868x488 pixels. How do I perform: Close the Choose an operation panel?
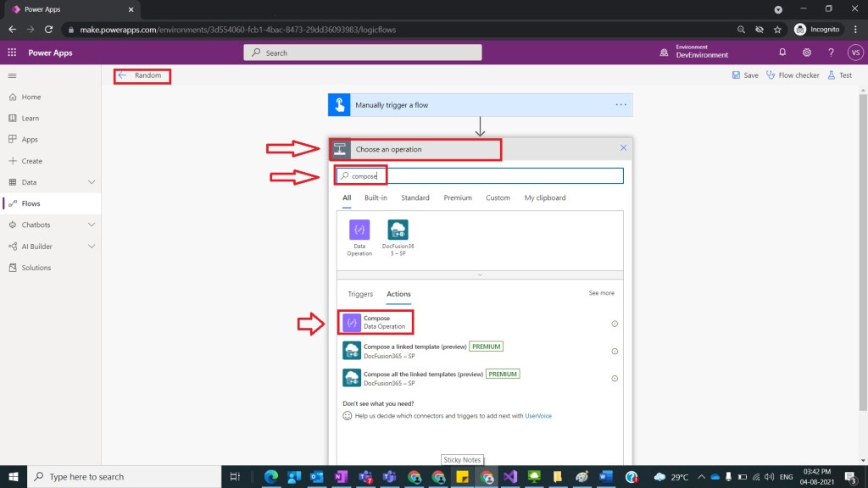point(623,148)
